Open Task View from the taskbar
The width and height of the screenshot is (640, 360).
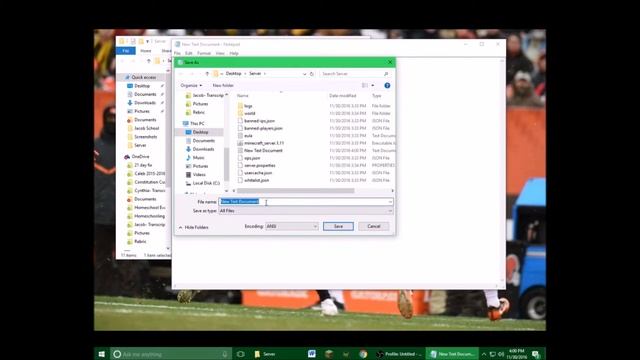[x=240, y=354]
